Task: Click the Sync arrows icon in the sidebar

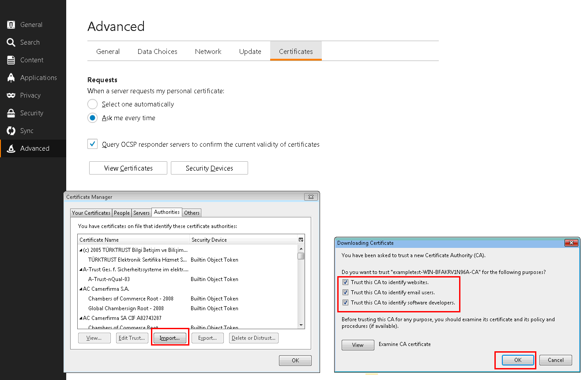Action: [11, 131]
